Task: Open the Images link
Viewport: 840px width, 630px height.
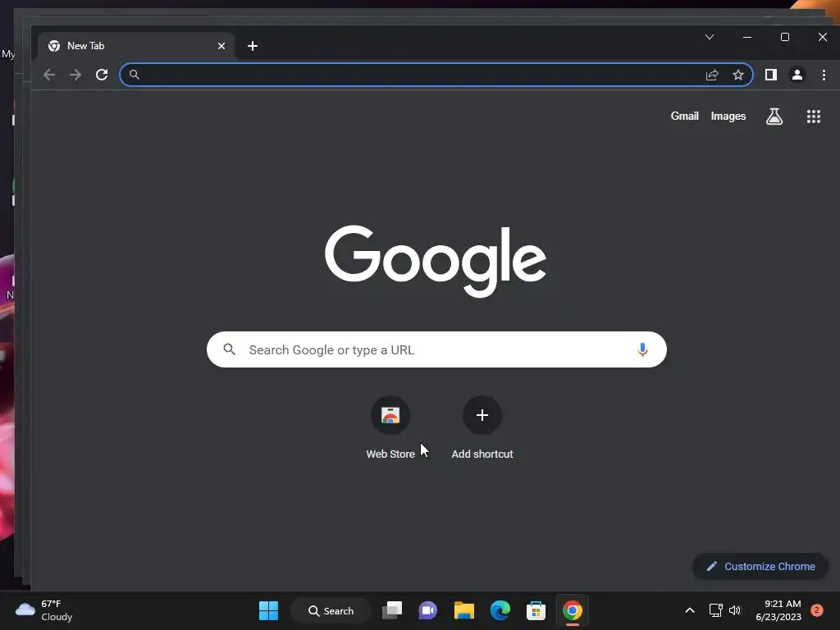Action: (x=728, y=116)
